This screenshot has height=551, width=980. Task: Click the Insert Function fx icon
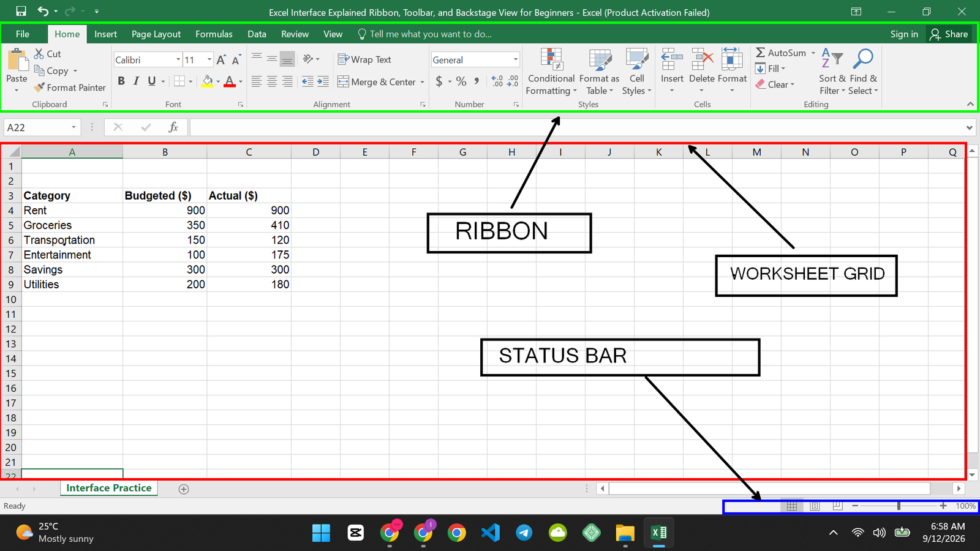pos(173,127)
